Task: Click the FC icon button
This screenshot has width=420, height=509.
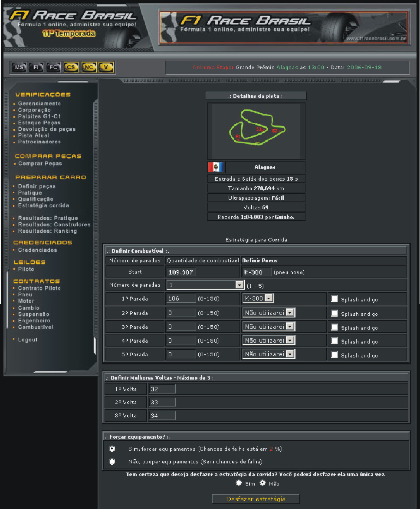Action: pos(53,67)
